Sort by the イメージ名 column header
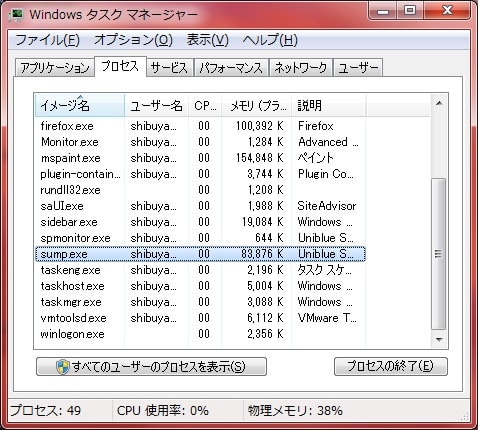Screen dimensions: 478x430 pyautogui.click(x=79, y=106)
